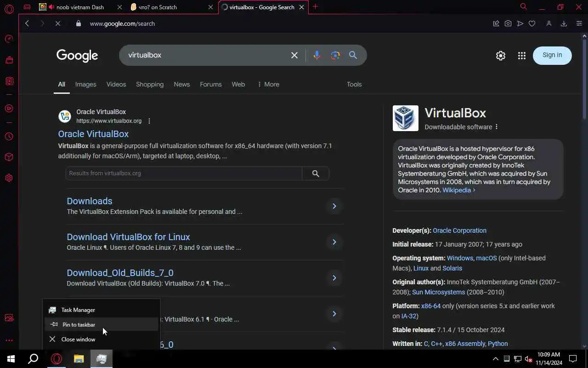588x368 pixels.
Task: Open Windows Start menu
Action: [x=11, y=359]
